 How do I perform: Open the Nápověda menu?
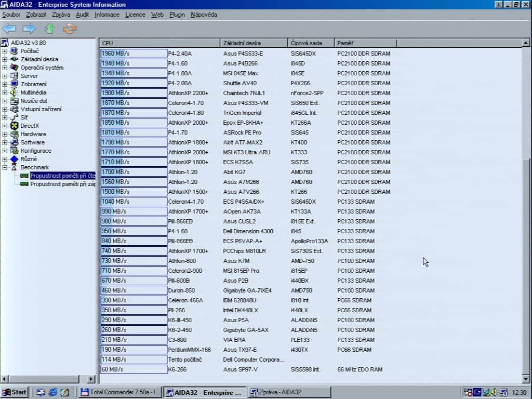[204, 15]
